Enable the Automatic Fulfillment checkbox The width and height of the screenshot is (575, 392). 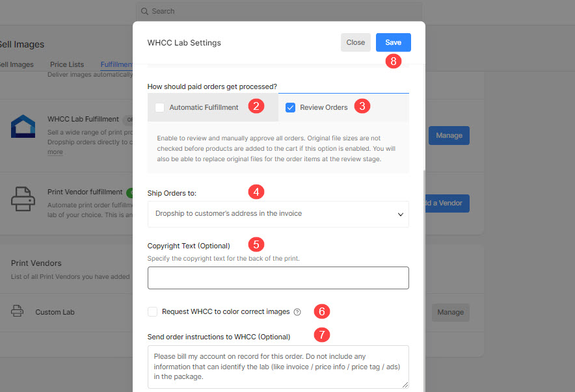[x=160, y=107]
